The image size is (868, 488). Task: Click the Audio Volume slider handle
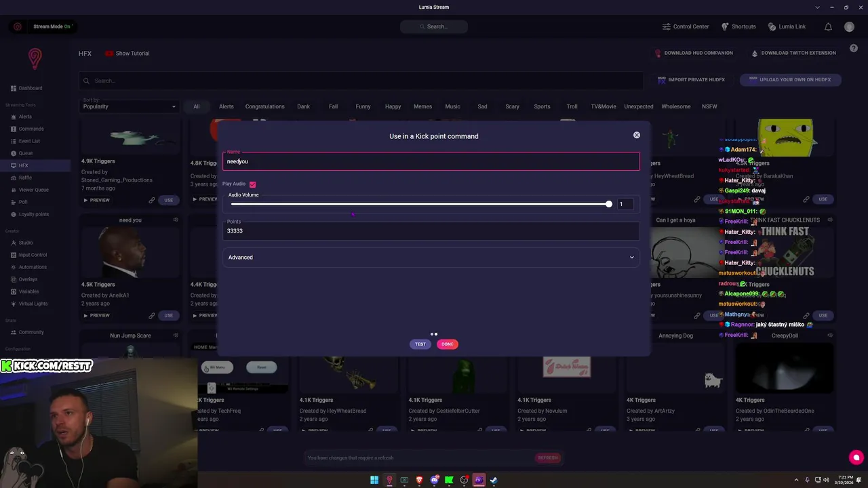tap(609, 204)
